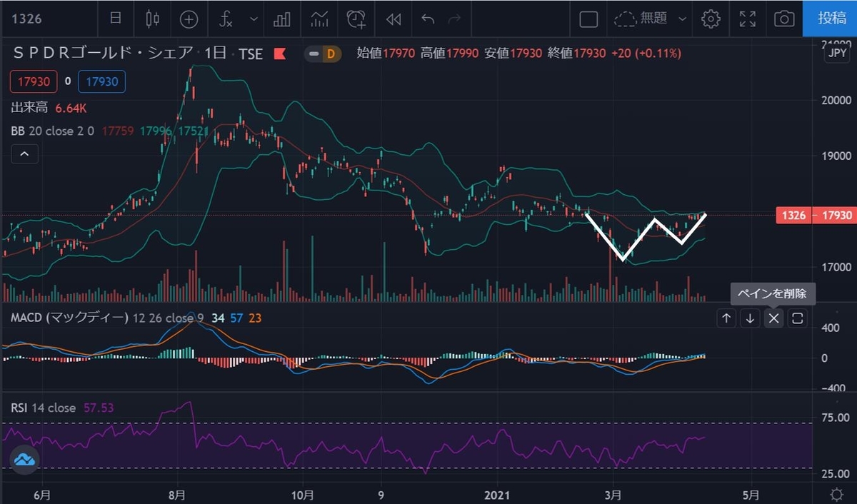Viewport: 857px width, 504px height.
Task: Expand the layout dropdown arrow beside 無題
Action: pyautogui.click(x=682, y=19)
